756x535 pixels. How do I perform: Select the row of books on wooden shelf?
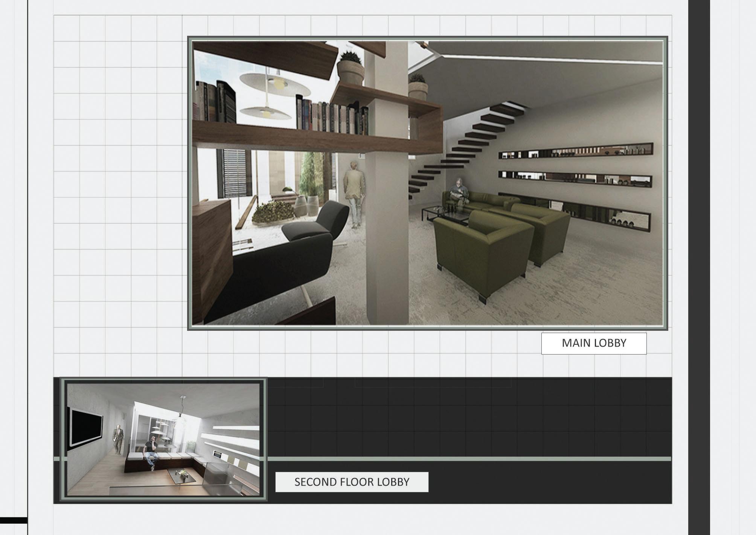pos(331,115)
